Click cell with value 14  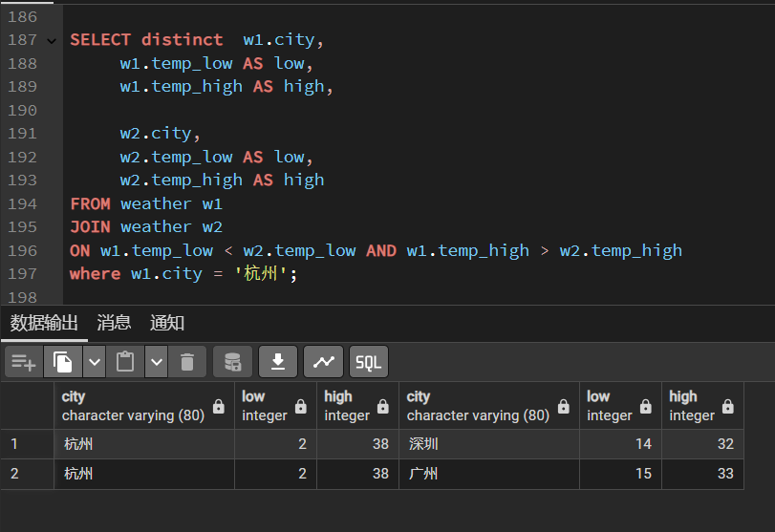(620, 444)
